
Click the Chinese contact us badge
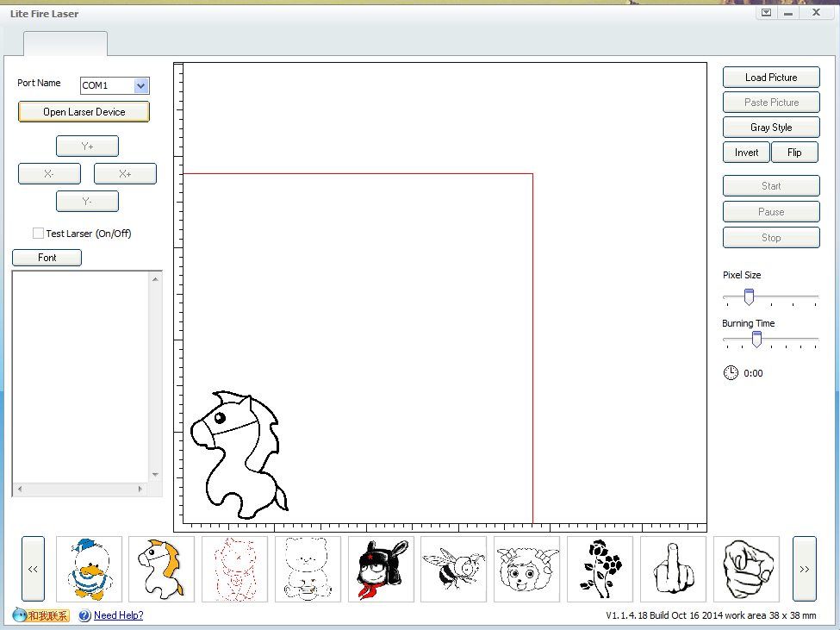point(41,615)
